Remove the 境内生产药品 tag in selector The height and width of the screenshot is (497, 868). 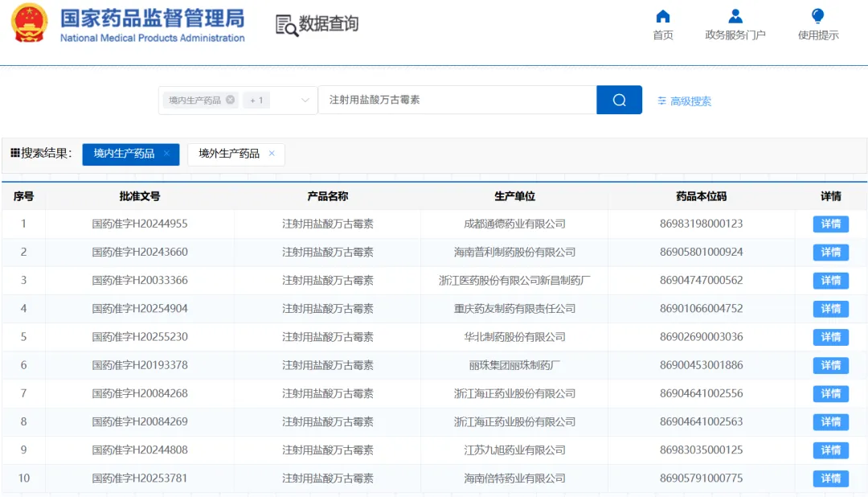[x=231, y=100]
